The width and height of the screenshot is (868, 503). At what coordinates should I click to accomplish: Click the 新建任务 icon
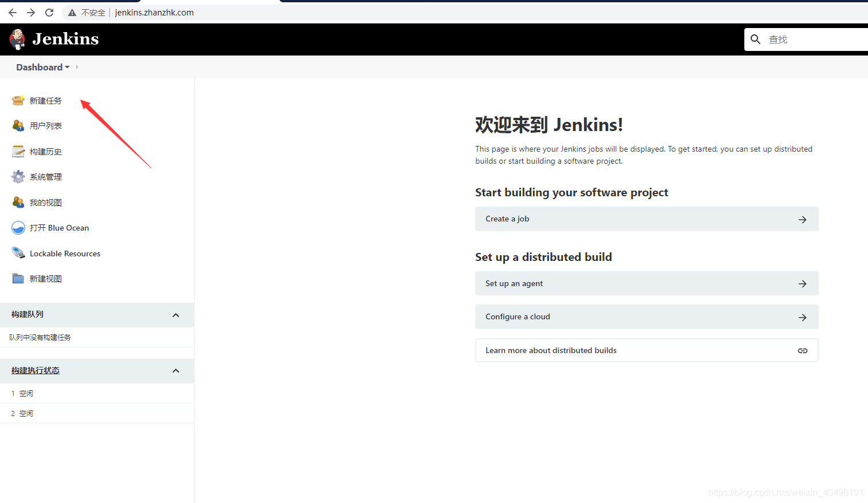coord(18,101)
